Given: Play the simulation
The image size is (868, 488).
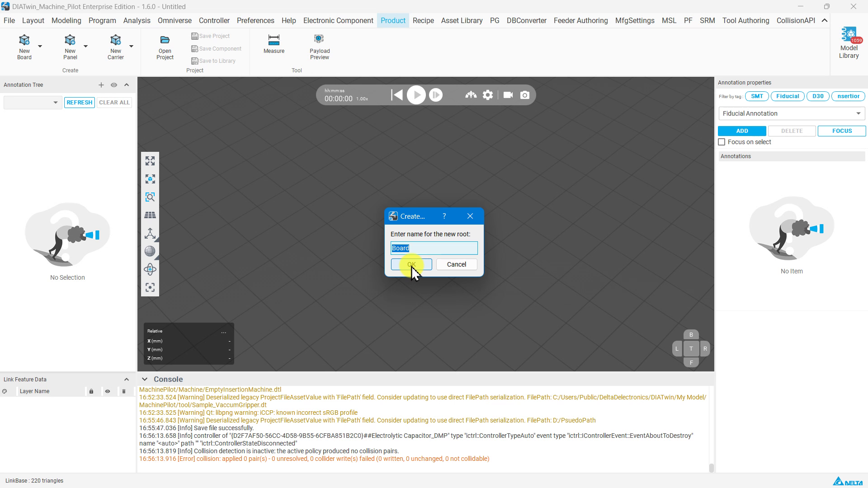Looking at the screenshot, I should coord(416,95).
